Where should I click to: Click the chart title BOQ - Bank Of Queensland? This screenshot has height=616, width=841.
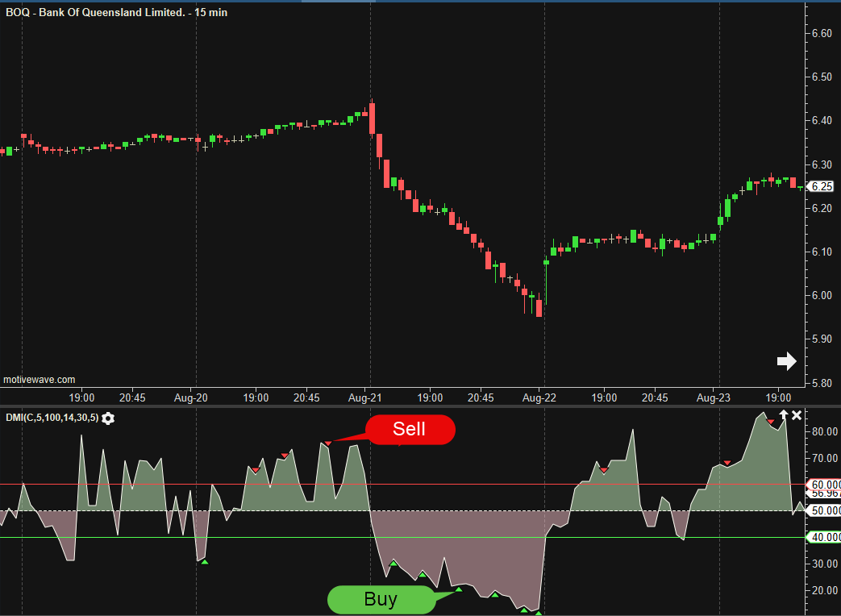(x=117, y=13)
